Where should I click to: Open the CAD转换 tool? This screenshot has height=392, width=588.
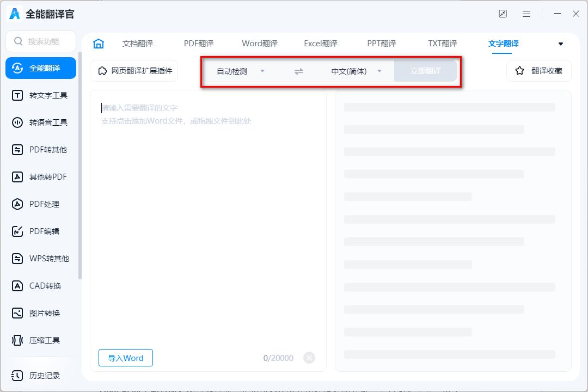point(41,286)
